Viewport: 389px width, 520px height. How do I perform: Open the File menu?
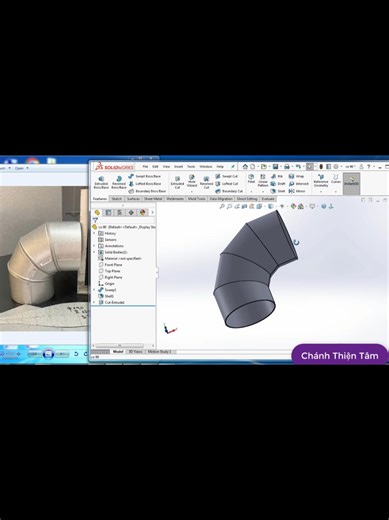pyautogui.click(x=145, y=166)
